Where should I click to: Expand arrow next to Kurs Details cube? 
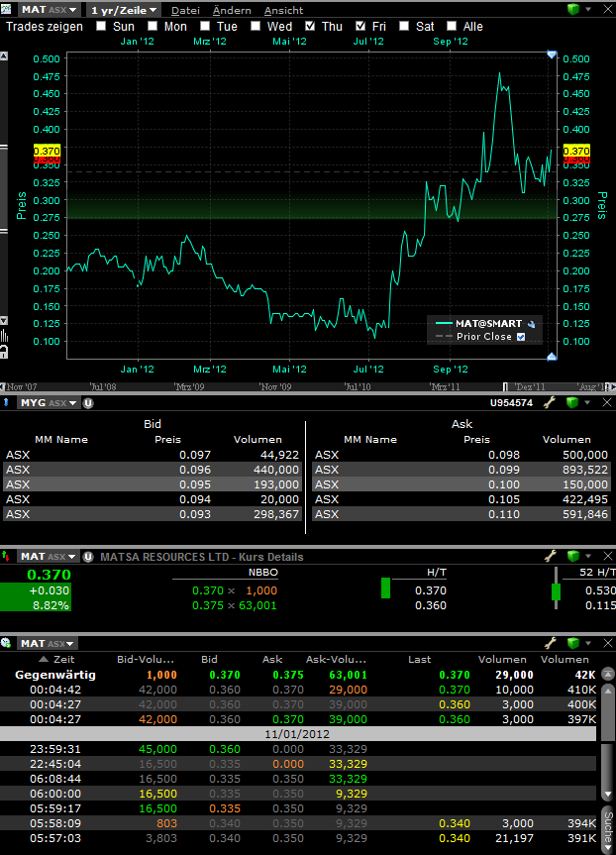coord(587,556)
